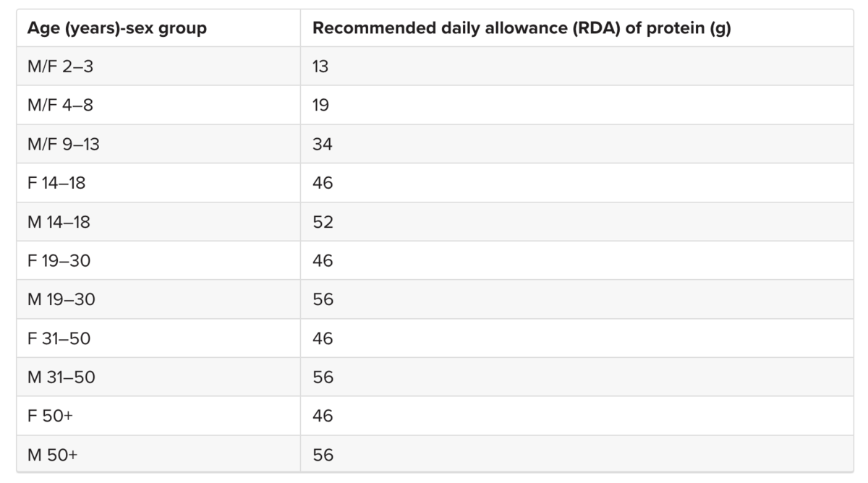Click the RDA value 46 for F 50+
868x483 pixels.
(323, 416)
